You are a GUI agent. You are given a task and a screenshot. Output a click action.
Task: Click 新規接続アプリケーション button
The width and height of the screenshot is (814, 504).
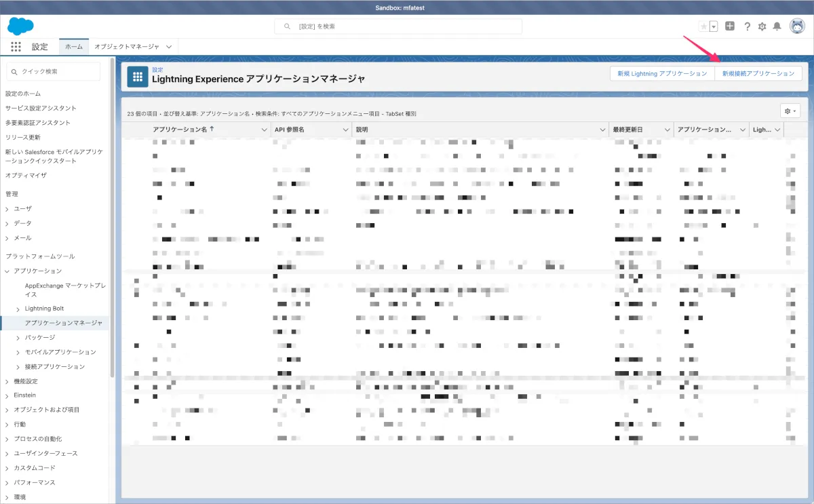point(758,73)
